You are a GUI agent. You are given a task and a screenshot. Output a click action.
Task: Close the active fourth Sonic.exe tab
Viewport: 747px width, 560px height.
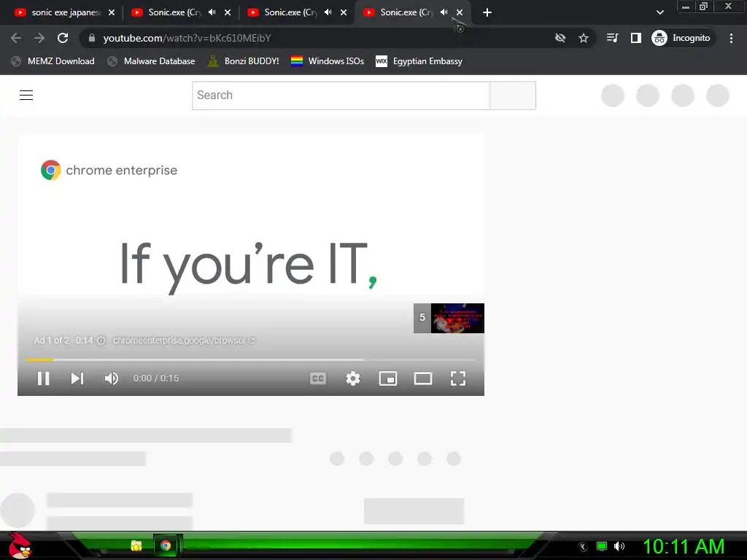coord(460,12)
